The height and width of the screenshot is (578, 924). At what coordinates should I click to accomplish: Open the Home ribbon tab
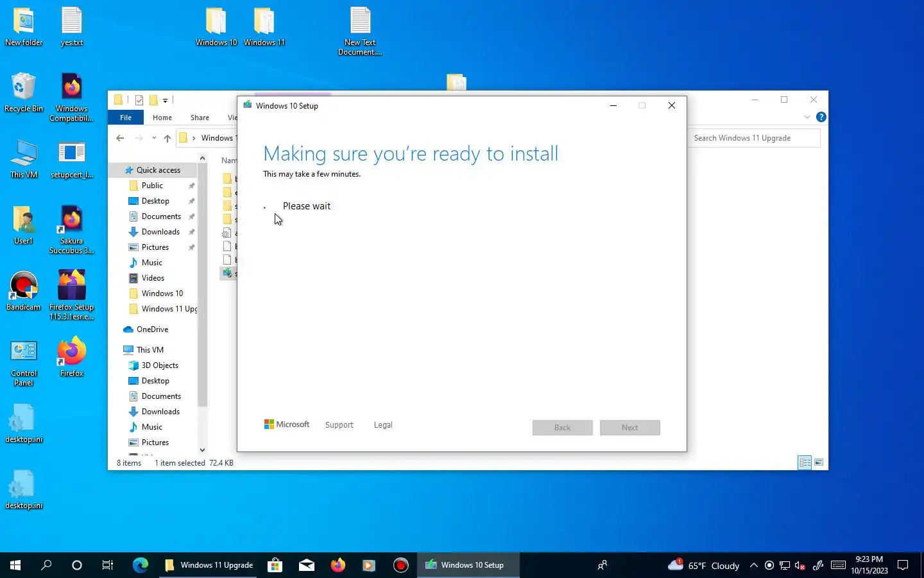pos(162,118)
